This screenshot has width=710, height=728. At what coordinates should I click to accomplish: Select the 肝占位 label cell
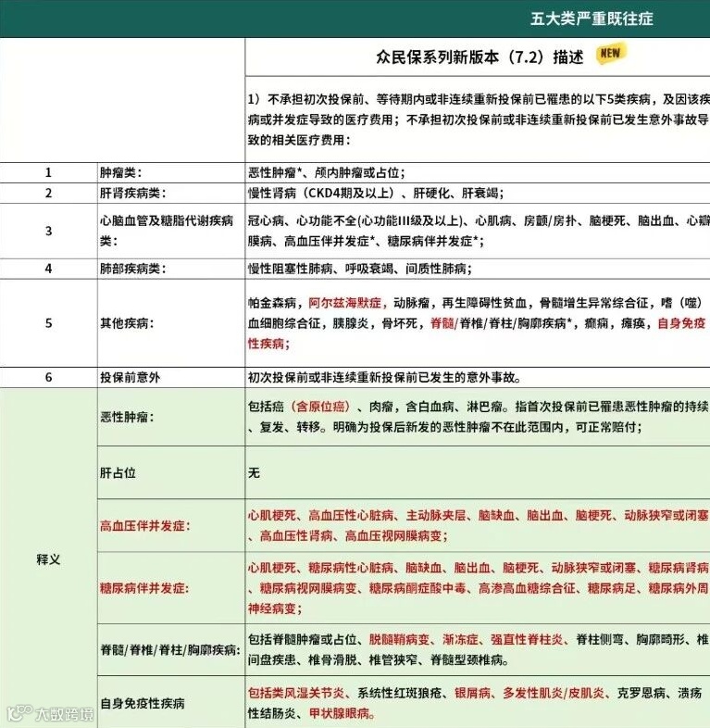click(x=171, y=472)
